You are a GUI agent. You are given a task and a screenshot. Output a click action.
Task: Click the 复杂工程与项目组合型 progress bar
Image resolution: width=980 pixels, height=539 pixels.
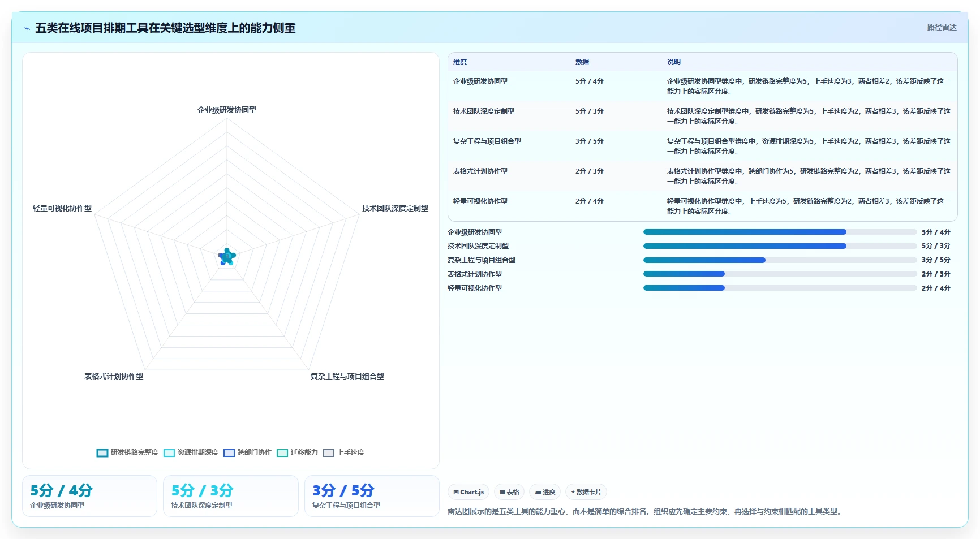(x=780, y=260)
